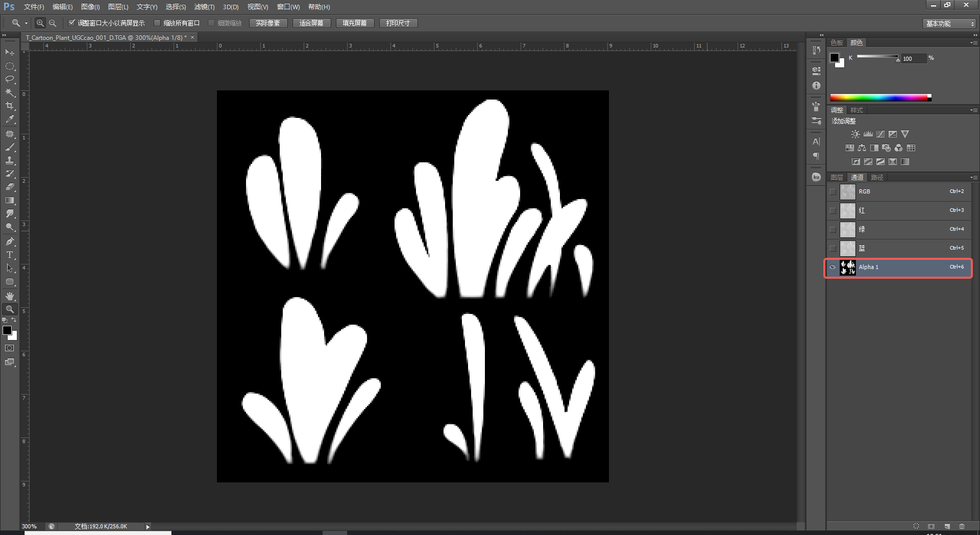The width and height of the screenshot is (980, 535).
Task: Open the Paragraph panel icon
Action: pyautogui.click(x=816, y=156)
